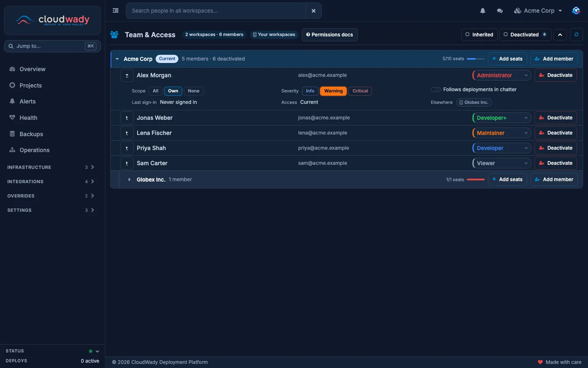The height and width of the screenshot is (368, 588).
Task: Open the notifications bell
Action: click(x=483, y=11)
